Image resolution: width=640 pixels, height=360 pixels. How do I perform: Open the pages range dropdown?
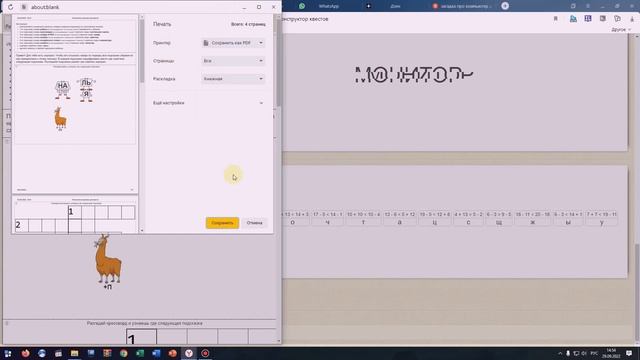coord(233,61)
